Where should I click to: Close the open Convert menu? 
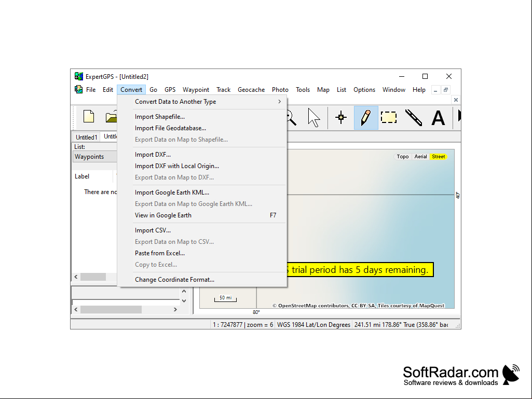(131, 90)
